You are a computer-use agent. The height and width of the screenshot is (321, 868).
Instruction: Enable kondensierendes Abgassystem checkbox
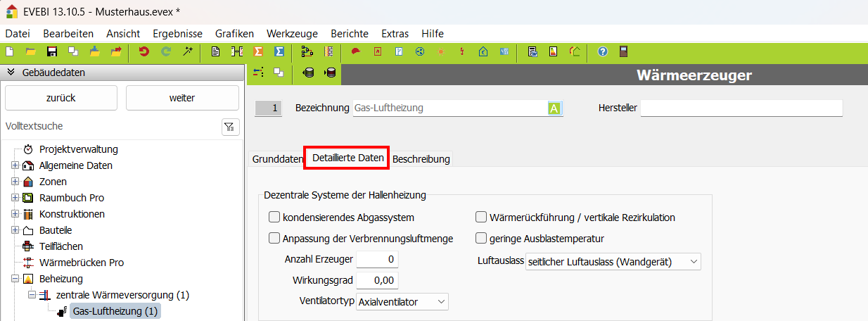pyautogui.click(x=274, y=218)
